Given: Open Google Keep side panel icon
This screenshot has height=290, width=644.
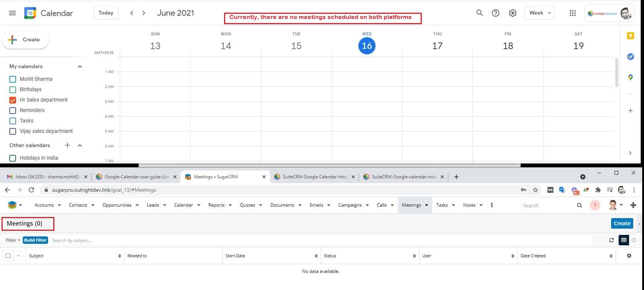Looking at the screenshot, I should click(x=630, y=36).
